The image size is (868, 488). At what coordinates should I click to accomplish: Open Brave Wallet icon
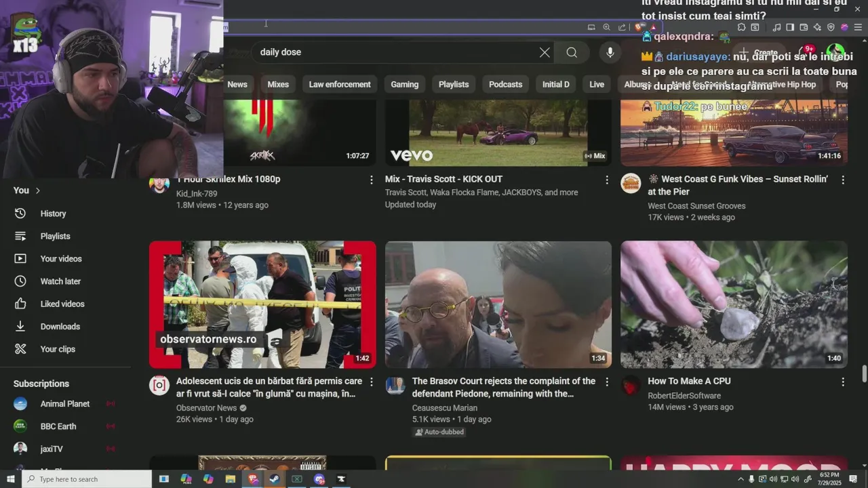[x=804, y=27]
